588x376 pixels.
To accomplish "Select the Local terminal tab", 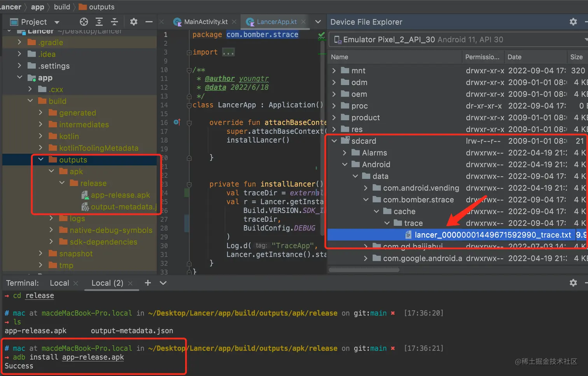I will click(59, 283).
